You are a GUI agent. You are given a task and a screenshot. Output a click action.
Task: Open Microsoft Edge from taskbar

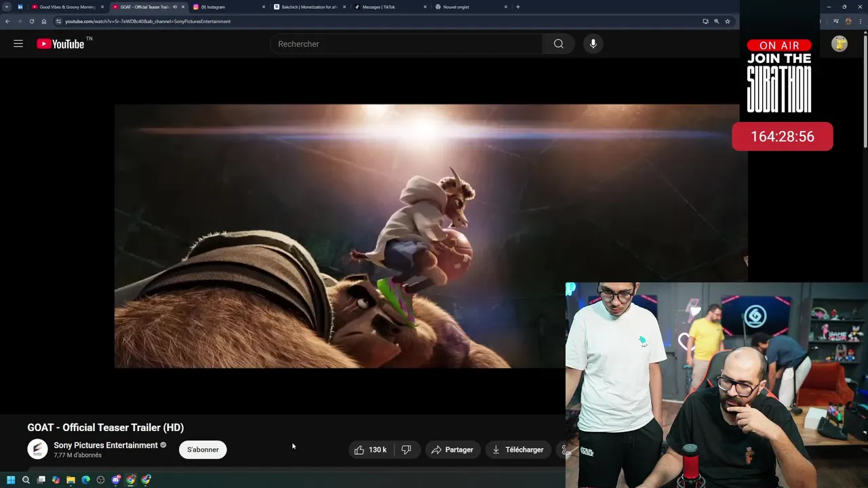click(x=85, y=480)
